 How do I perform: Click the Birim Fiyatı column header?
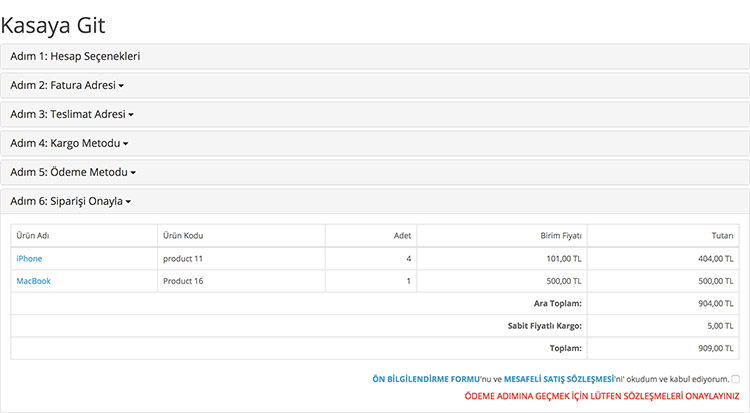click(x=559, y=235)
